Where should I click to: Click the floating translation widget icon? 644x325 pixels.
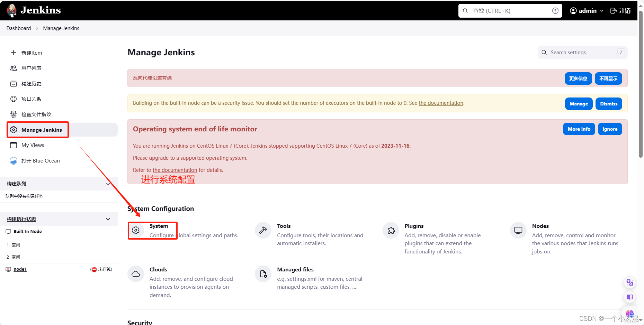tap(629, 282)
